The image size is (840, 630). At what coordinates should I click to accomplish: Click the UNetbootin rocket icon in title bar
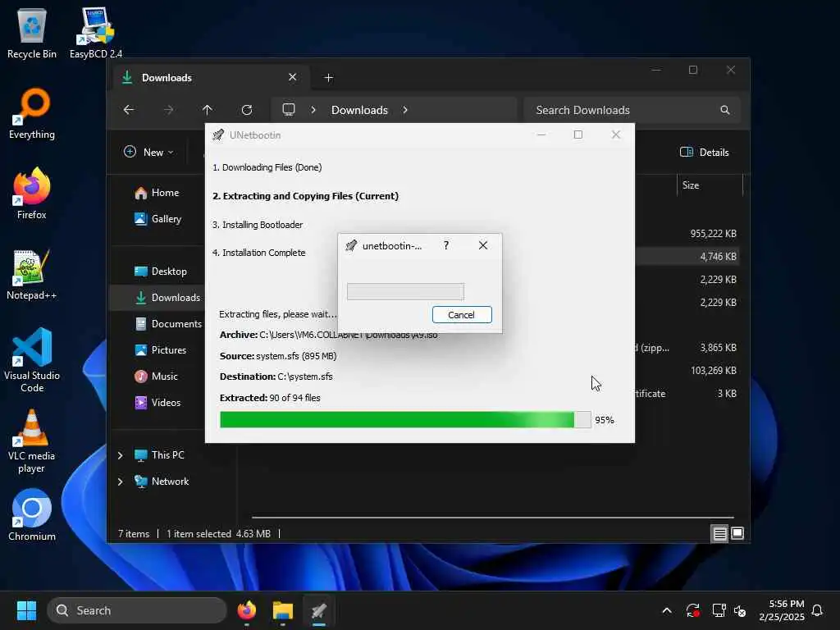point(218,135)
